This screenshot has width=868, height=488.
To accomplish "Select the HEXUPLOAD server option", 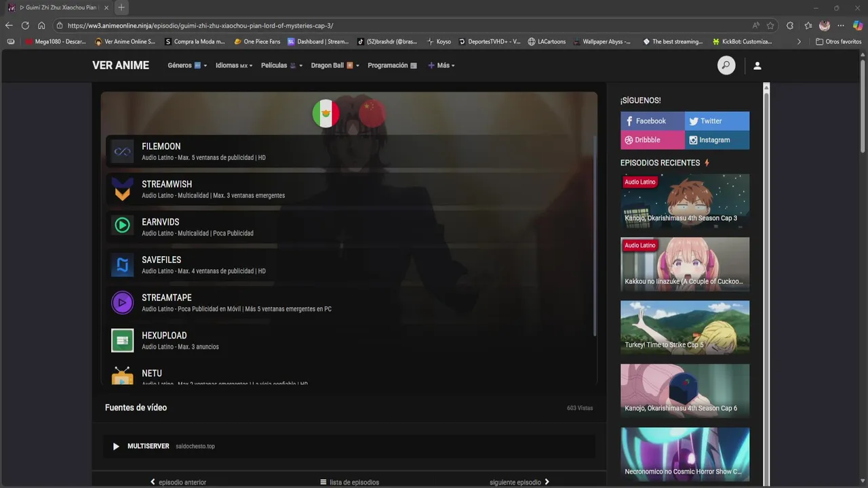I will [349, 341].
